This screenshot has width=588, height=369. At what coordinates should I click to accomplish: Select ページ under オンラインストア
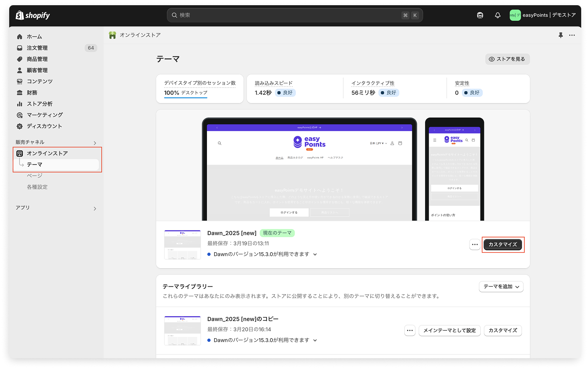(34, 176)
